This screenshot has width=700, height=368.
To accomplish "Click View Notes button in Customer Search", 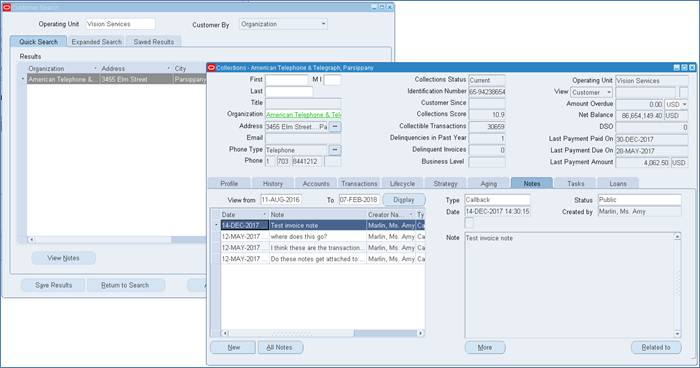I will (63, 258).
